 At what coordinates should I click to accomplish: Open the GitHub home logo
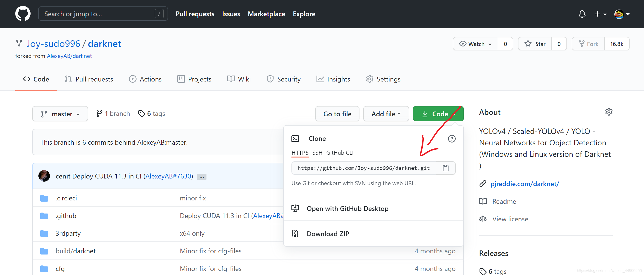tap(23, 14)
